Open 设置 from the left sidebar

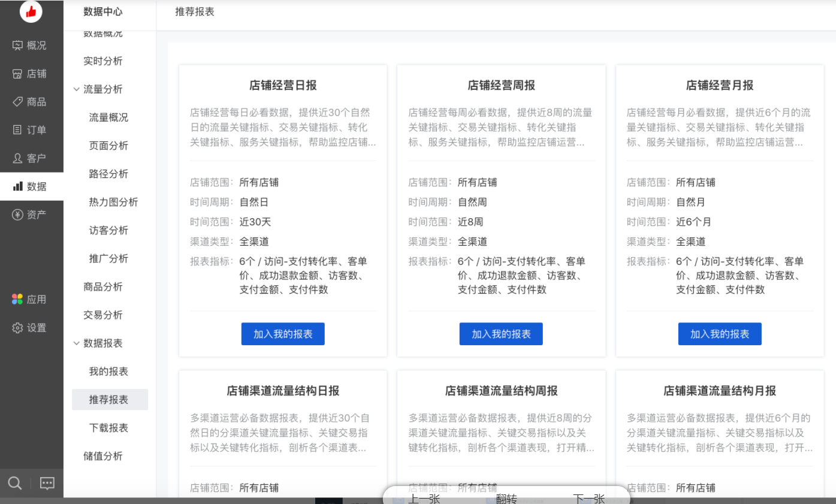31,328
